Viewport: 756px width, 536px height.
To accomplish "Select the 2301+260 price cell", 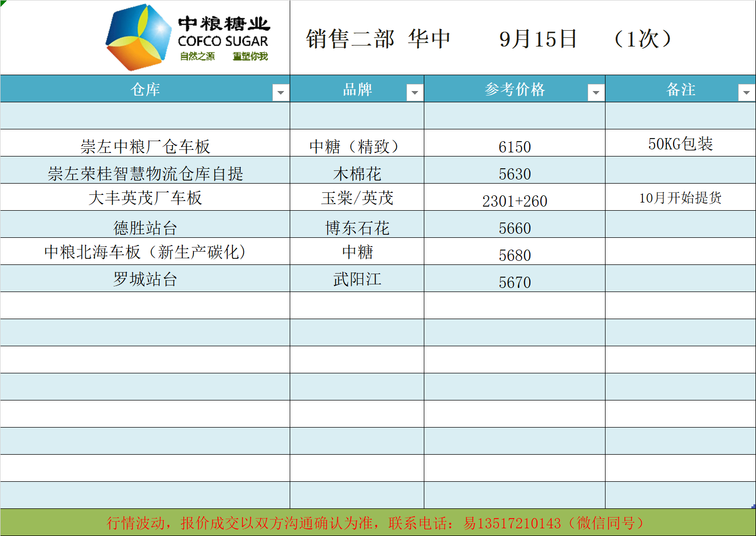I will pos(514,200).
